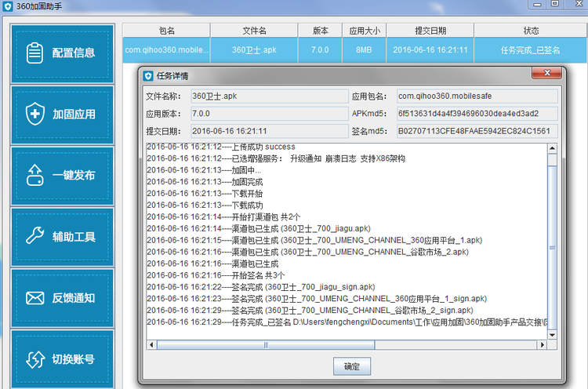Image resolution: width=588 pixels, height=389 pixels.
Task: Sort the table by 包名 column header
Action: coord(166,31)
